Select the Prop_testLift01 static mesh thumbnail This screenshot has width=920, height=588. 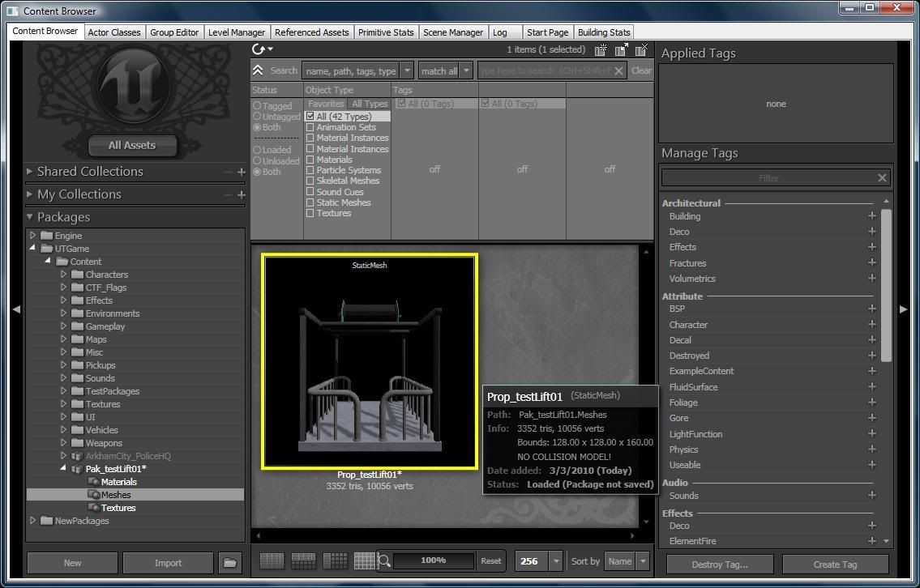(x=370, y=361)
